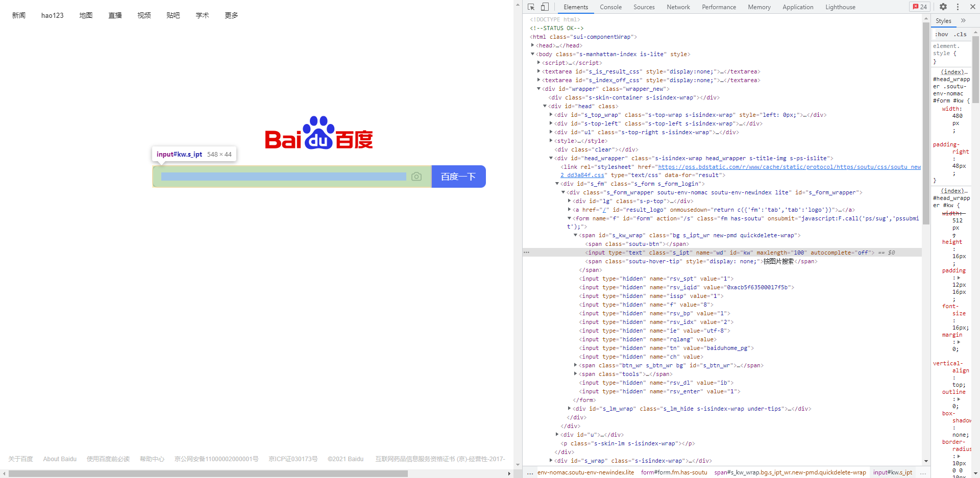Viewport: 980px width, 478px height.
Task: Open the Application tab
Action: click(x=798, y=7)
